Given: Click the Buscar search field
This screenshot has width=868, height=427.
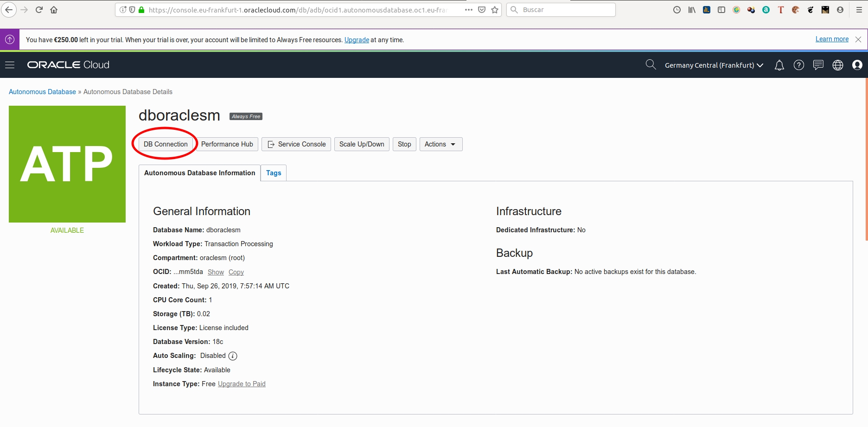Looking at the screenshot, I should [x=561, y=10].
